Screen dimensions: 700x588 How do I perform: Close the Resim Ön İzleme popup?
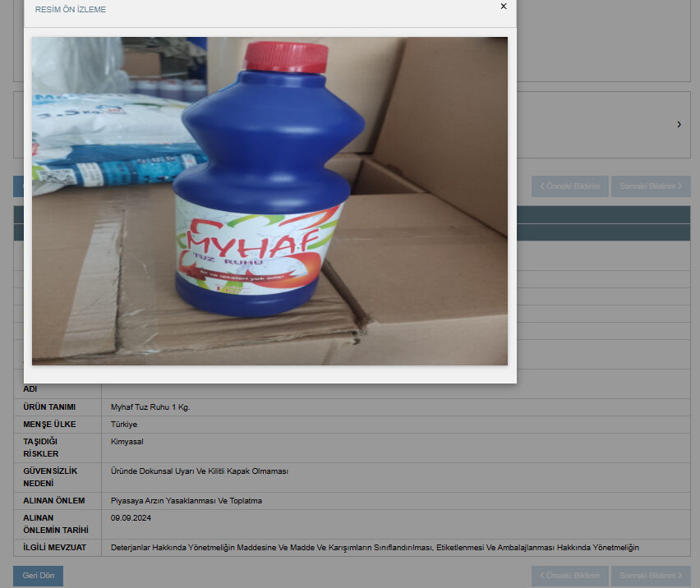point(504,7)
